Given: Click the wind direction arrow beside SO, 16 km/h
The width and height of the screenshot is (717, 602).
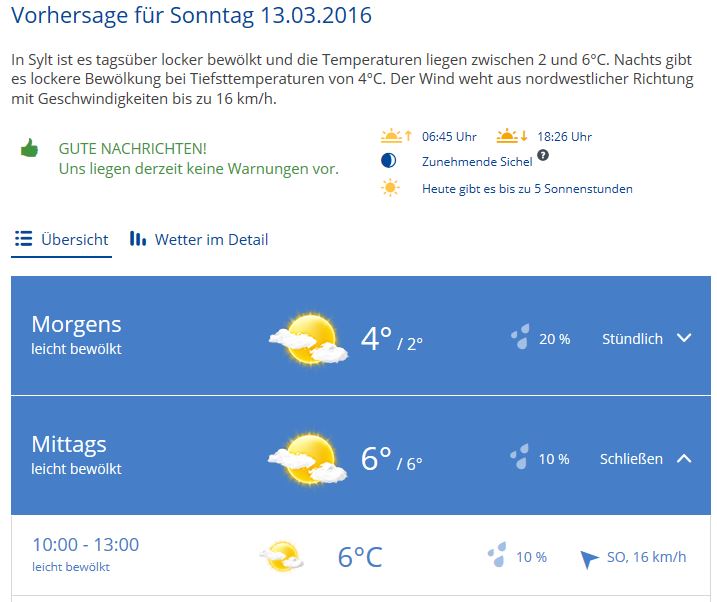Looking at the screenshot, I should [589, 558].
